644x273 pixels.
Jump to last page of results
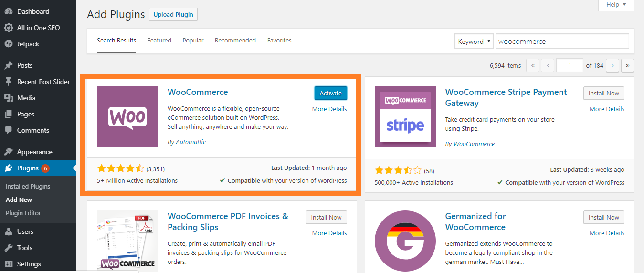click(628, 65)
